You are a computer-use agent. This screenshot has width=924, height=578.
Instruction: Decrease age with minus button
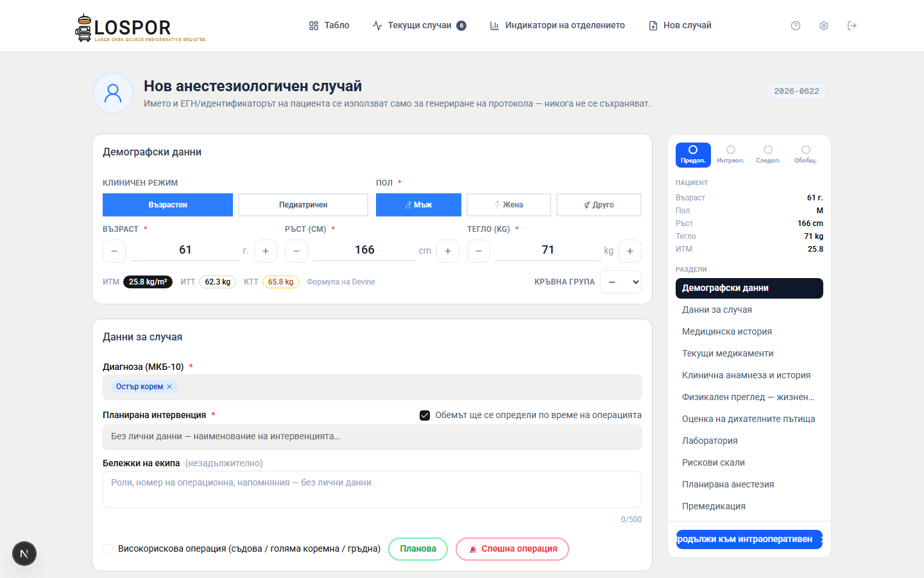coord(114,251)
